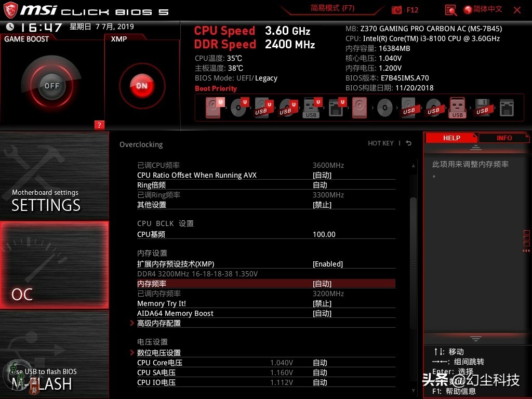Click the settings list scrollbar down arrow
Image resolution: width=532 pixels, height=399 pixels.
click(x=413, y=391)
